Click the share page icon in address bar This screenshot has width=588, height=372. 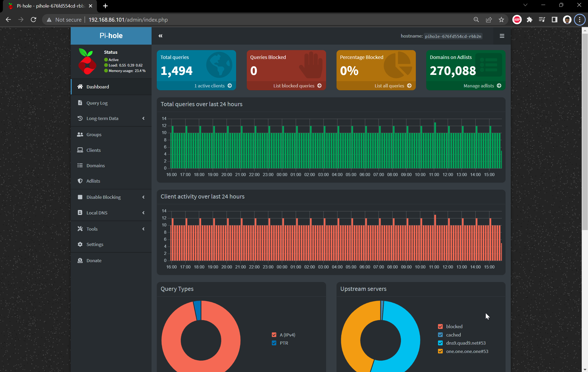click(x=489, y=20)
